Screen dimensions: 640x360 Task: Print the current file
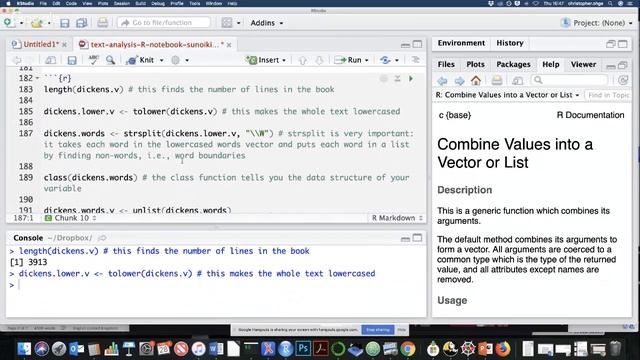coord(102,22)
